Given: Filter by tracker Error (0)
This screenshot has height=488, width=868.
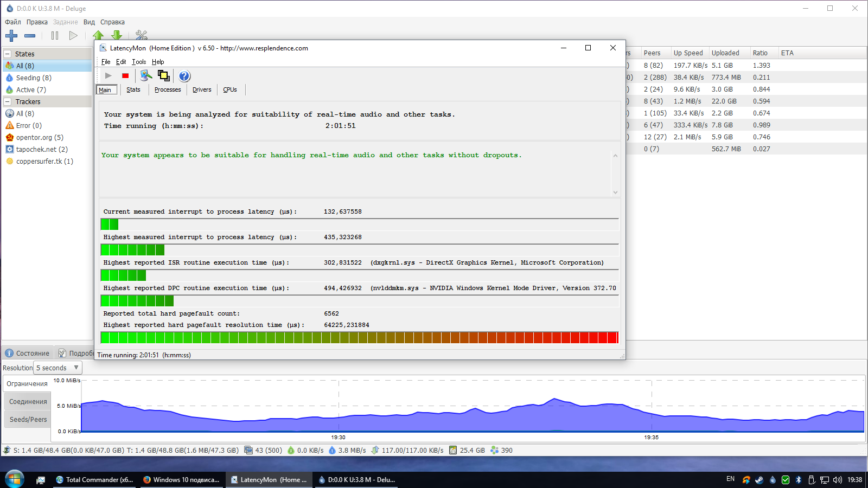Looking at the screenshot, I should pyautogui.click(x=29, y=126).
